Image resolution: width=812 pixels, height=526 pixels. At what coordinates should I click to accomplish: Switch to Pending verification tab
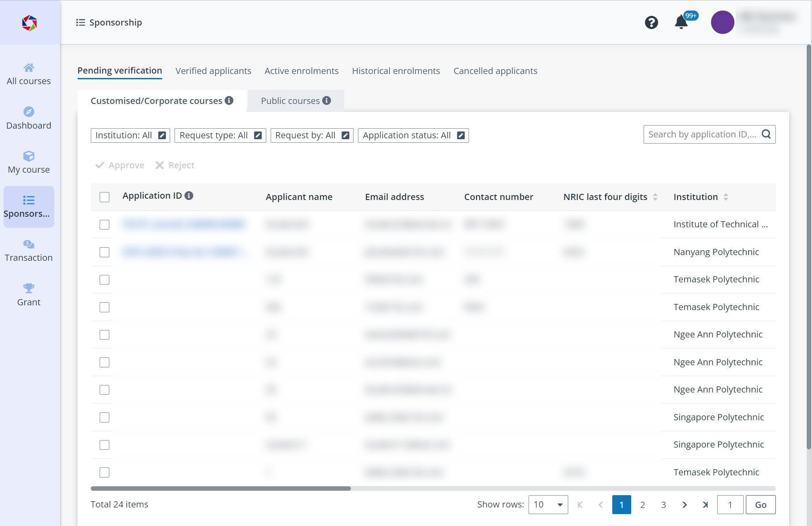[120, 70]
